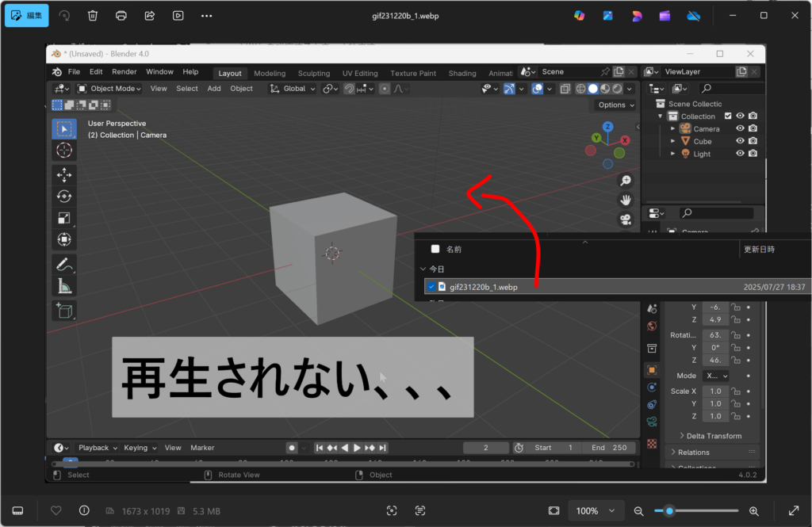
Task: Toggle the favorite heart icon
Action: (x=56, y=511)
